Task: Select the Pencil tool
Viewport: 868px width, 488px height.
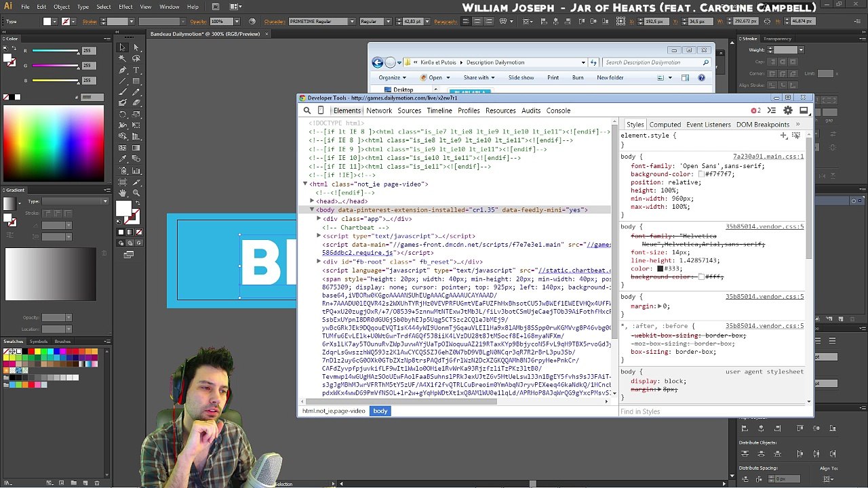Action: (x=136, y=91)
